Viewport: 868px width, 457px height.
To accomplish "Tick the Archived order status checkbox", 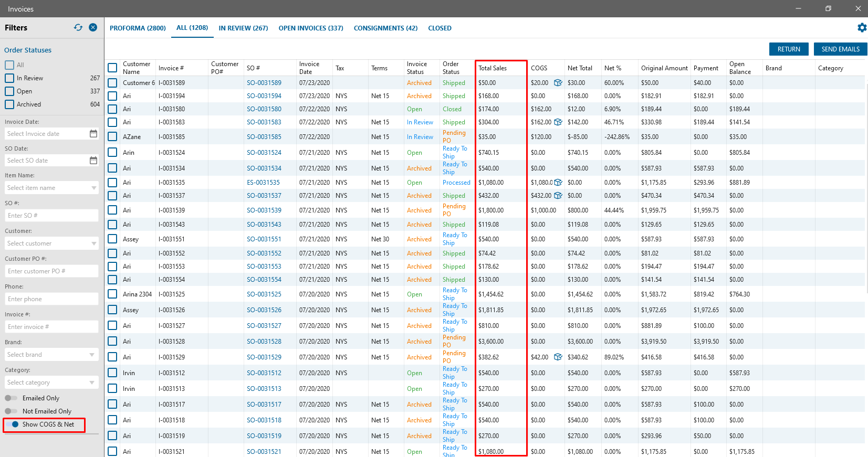I will [x=9, y=104].
